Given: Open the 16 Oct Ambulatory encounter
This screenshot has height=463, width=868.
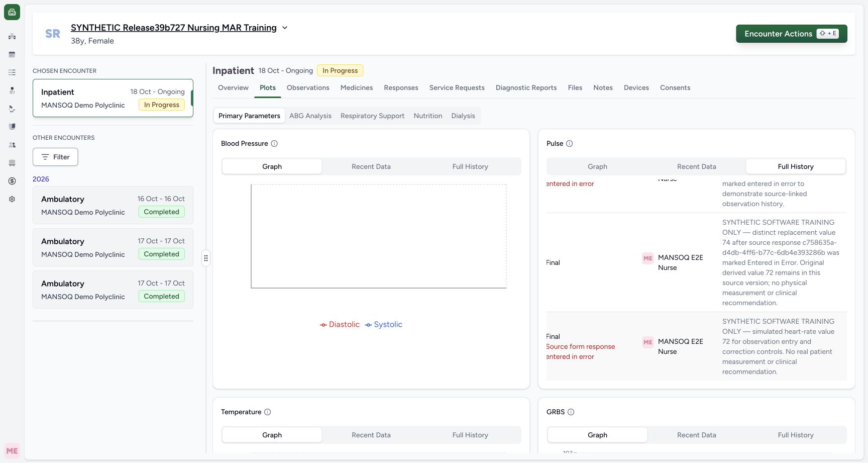Looking at the screenshot, I should point(113,205).
